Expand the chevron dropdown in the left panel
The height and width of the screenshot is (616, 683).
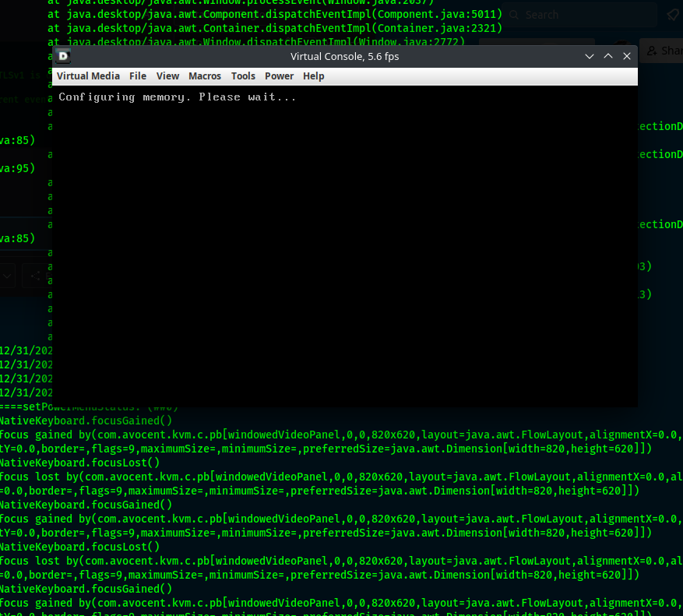coord(7,276)
